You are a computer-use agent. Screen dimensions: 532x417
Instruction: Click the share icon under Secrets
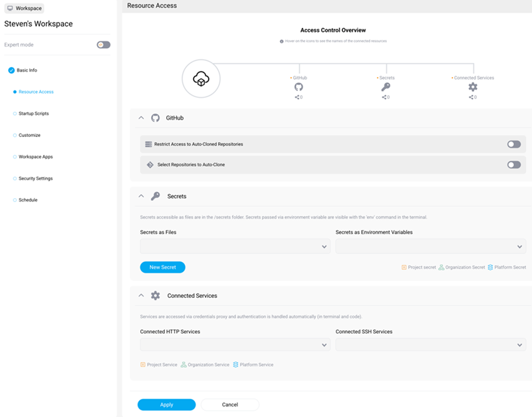coord(386,98)
